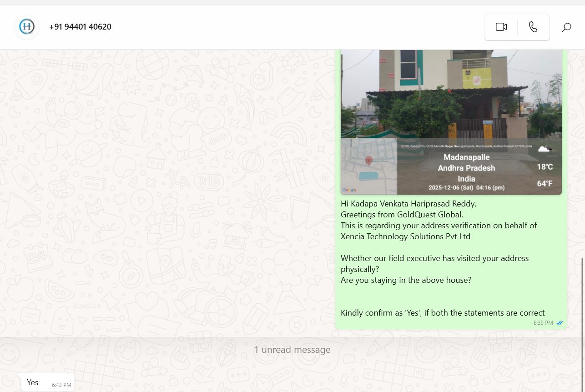Click the 6:39 PM sent timestamp
This screenshot has width=585, height=392.
click(543, 323)
